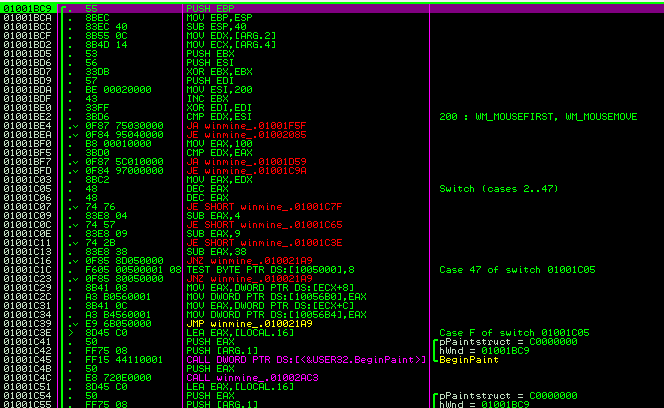Screen dimensions: 664x408
Task: Click the PUSH EBX instruction
Action: point(210,54)
